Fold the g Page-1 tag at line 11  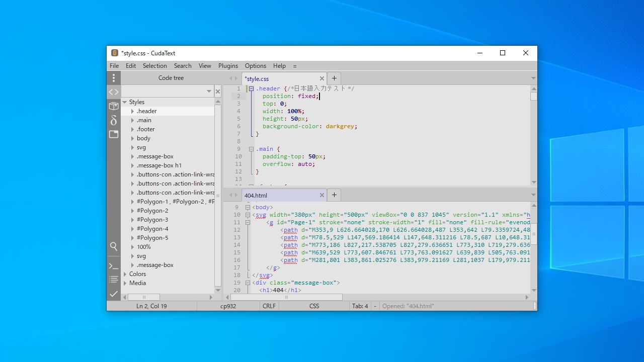(x=248, y=222)
